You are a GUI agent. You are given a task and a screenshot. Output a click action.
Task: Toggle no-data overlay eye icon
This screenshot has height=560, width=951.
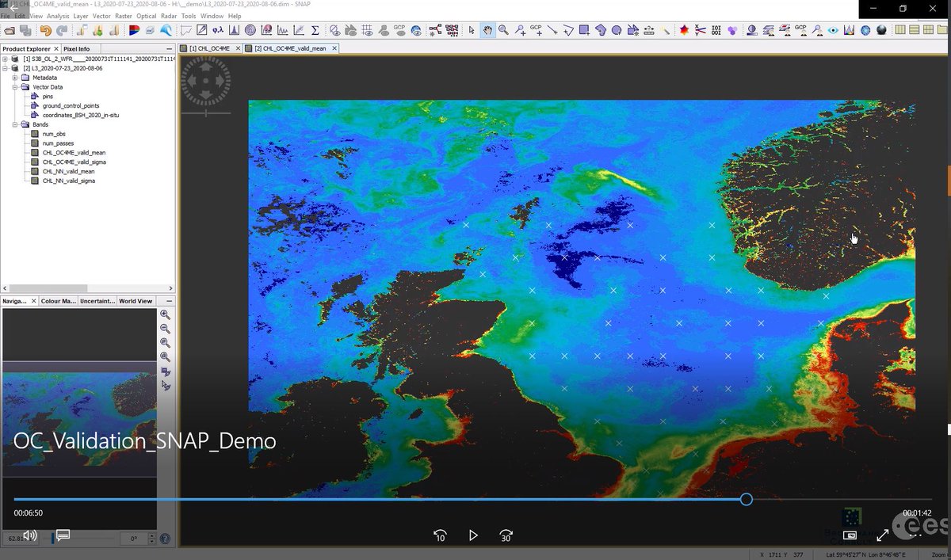tap(335, 30)
